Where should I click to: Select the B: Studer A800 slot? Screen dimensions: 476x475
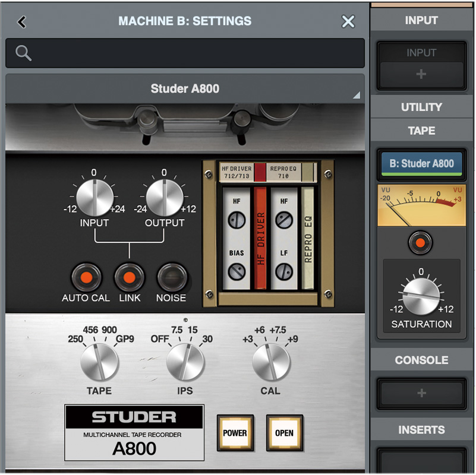pyautogui.click(x=421, y=164)
